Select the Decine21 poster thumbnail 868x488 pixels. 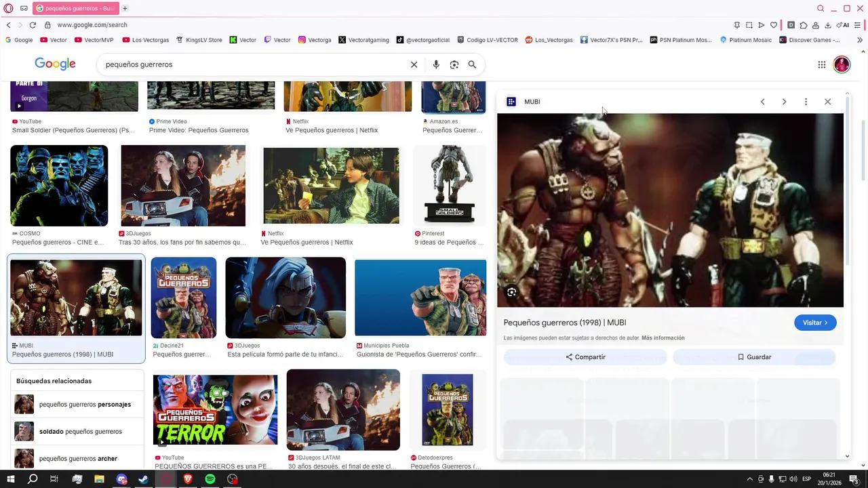pyautogui.click(x=184, y=298)
